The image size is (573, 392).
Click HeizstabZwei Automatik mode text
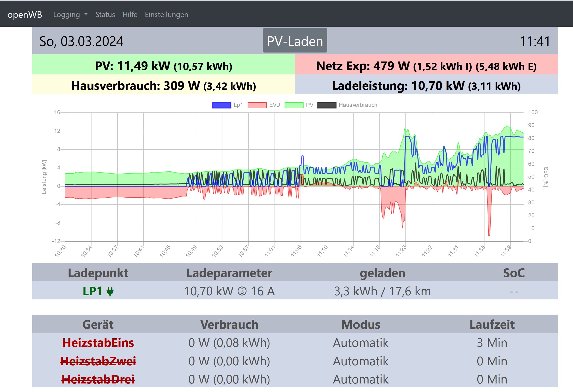(x=360, y=361)
